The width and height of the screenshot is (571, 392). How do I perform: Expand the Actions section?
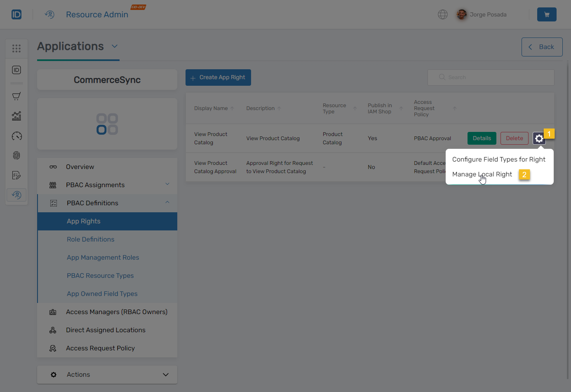coord(107,374)
